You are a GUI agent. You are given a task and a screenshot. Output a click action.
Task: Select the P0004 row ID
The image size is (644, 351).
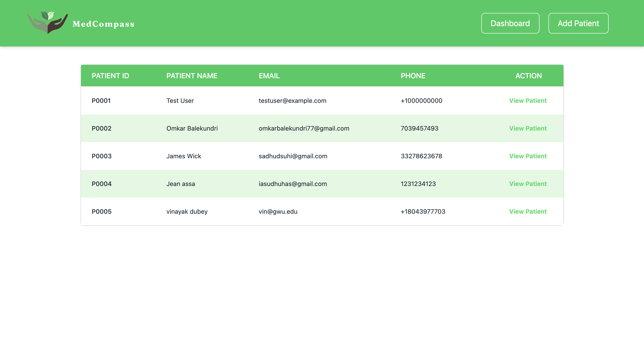click(102, 184)
